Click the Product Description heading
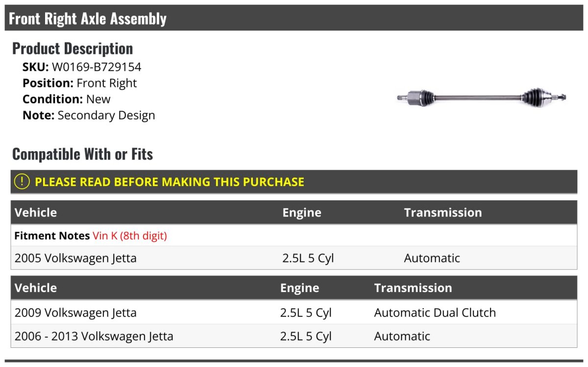The width and height of the screenshot is (588, 367). click(x=73, y=48)
